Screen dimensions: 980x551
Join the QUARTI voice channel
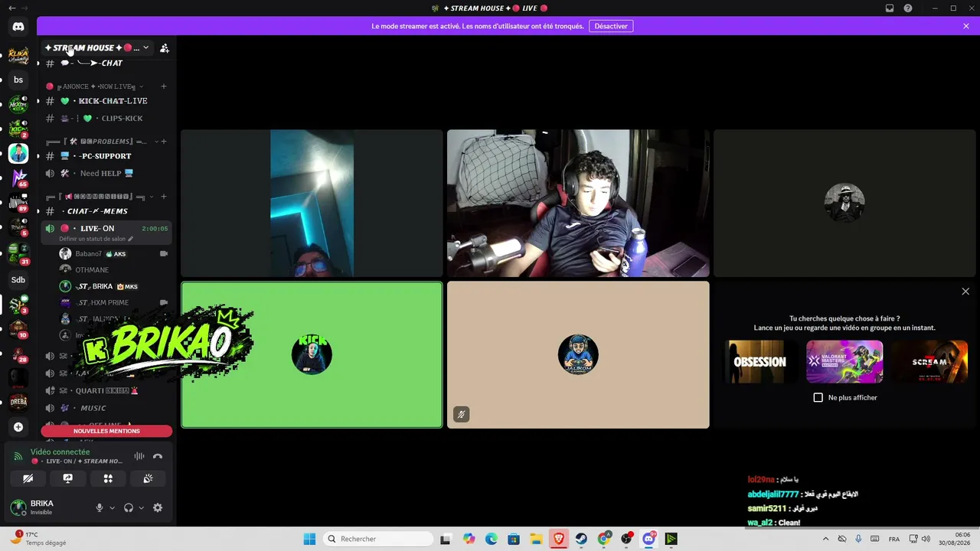pyautogui.click(x=106, y=390)
